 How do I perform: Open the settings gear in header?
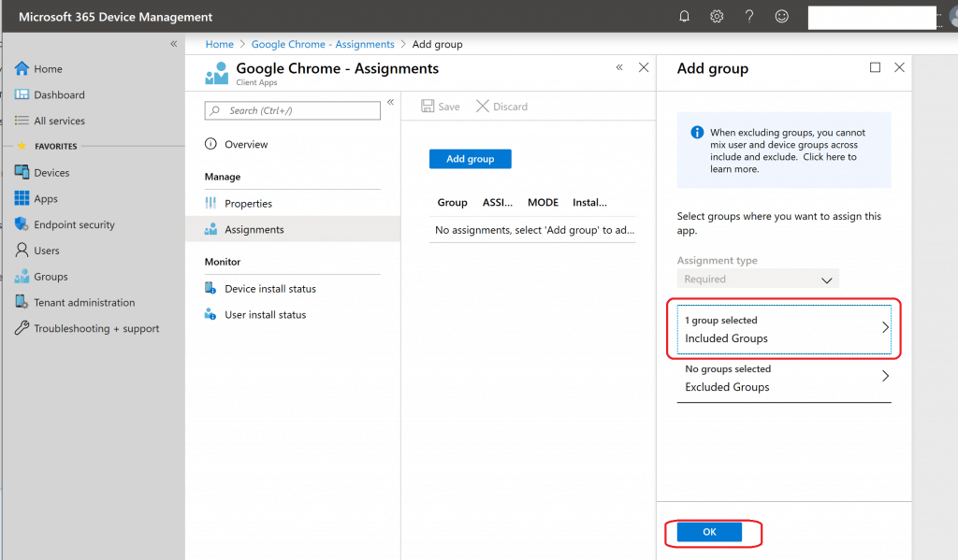pyautogui.click(x=717, y=17)
